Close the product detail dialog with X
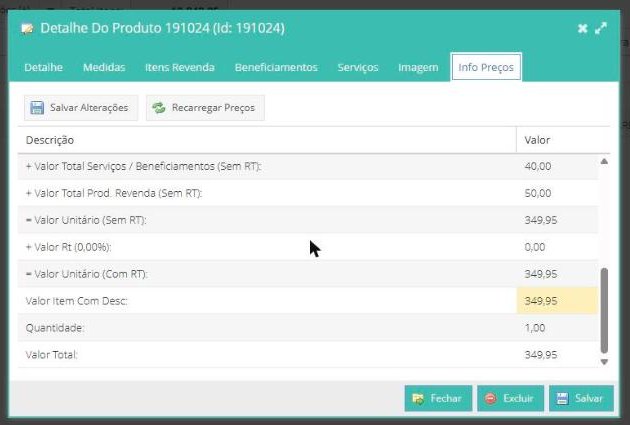630x425 pixels. pyautogui.click(x=582, y=29)
